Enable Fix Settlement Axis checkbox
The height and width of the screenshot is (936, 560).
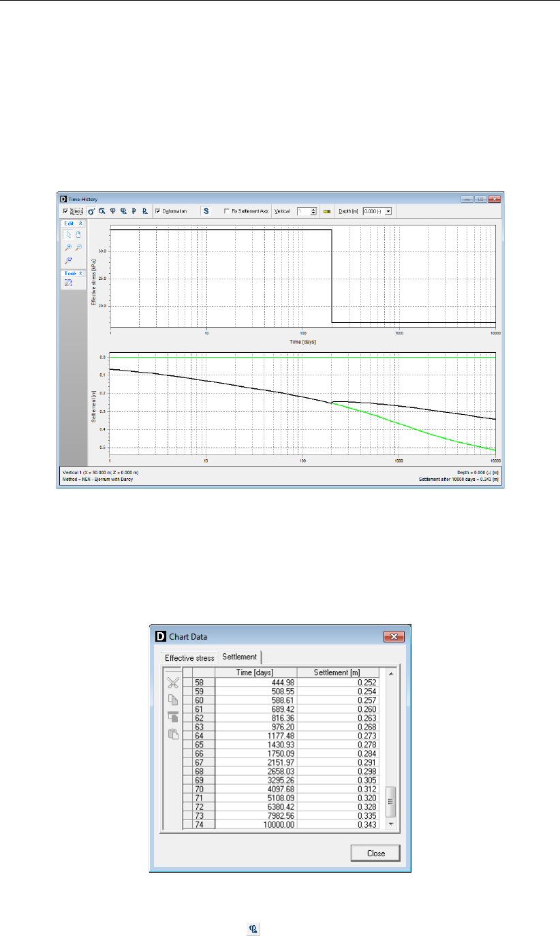click(x=227, y=211)
